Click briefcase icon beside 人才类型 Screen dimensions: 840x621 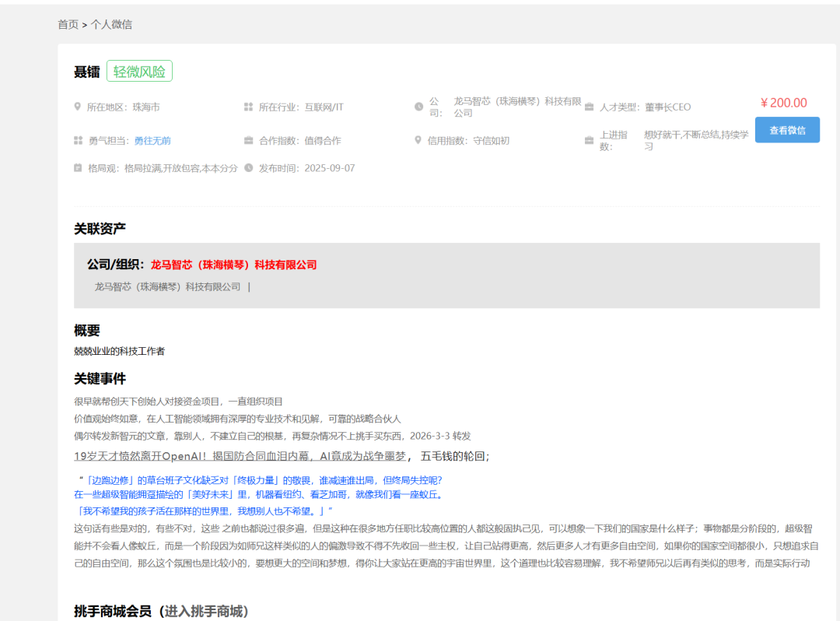(x=589, y=107)
